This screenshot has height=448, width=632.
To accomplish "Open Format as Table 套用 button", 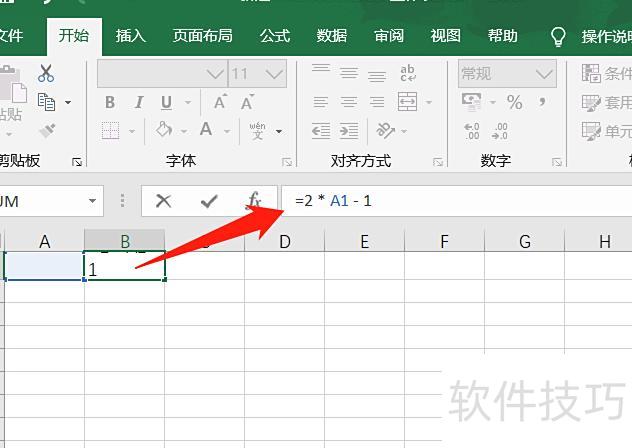I will point(606,102).
